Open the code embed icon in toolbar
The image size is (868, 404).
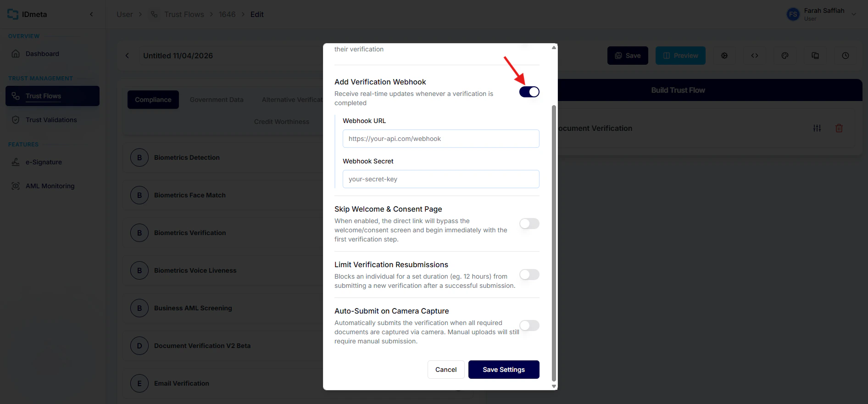pos(755,56)
